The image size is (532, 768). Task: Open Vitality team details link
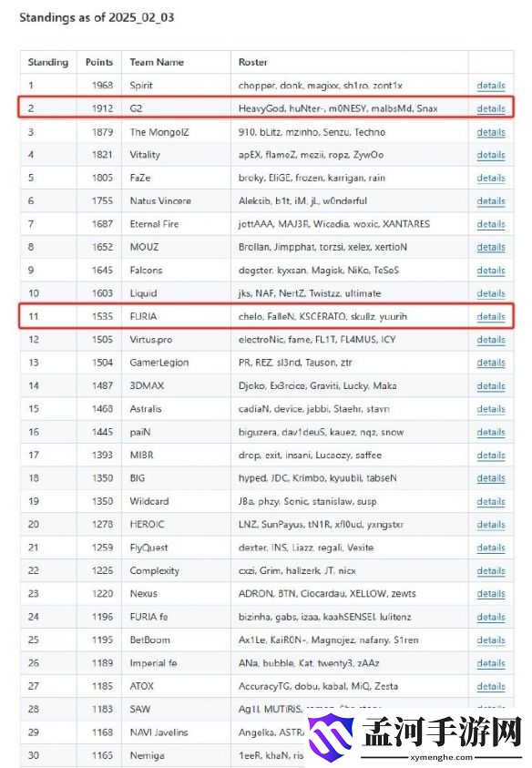(x=491, y=155)
